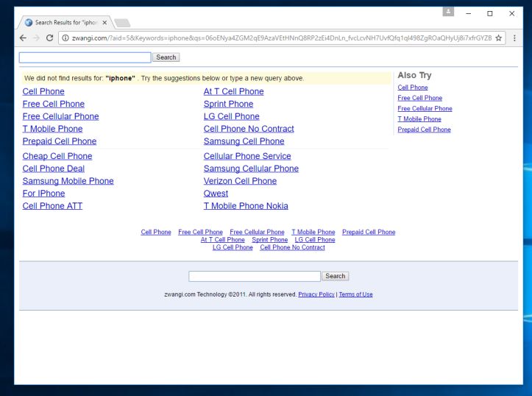532x396 pixels.
Task: Open Cell Phone No Contract main result
Action: tap(249, 129)
